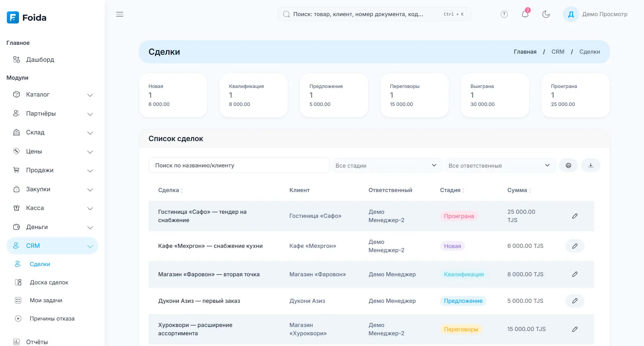Click the Переговоры stage badge in table
This screenshot has width=644, height=346.
(x=461, y=329)
